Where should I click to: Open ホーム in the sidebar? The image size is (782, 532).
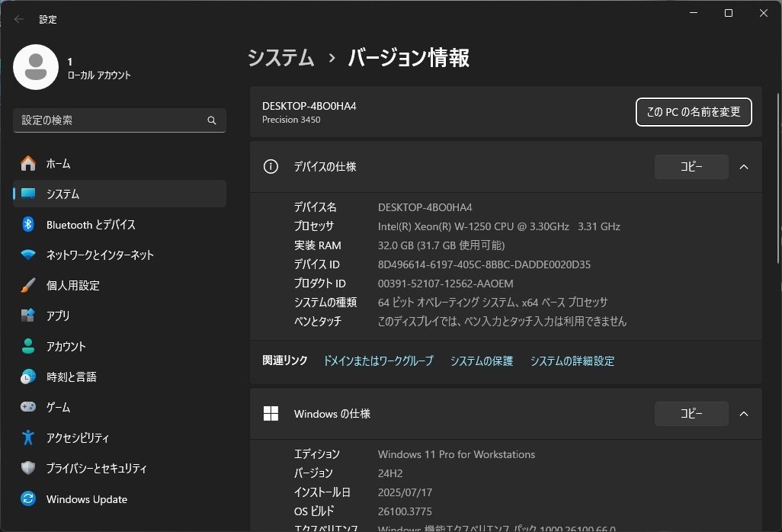tap(120, 163)
